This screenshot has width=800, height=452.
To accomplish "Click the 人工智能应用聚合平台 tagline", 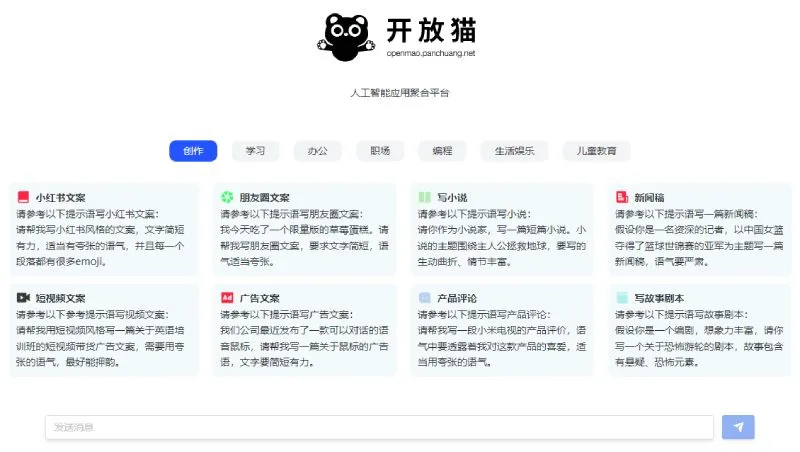I will (399, 93).
